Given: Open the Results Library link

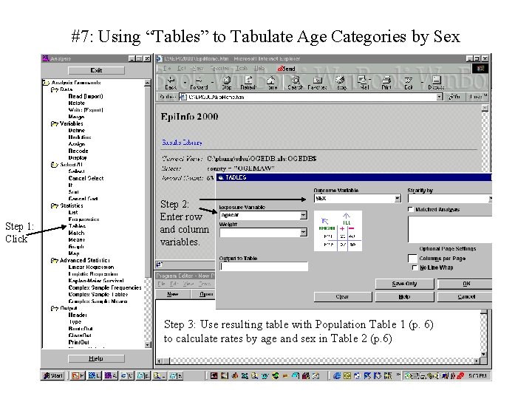Looking at the screenshot, I should point(182,142).
